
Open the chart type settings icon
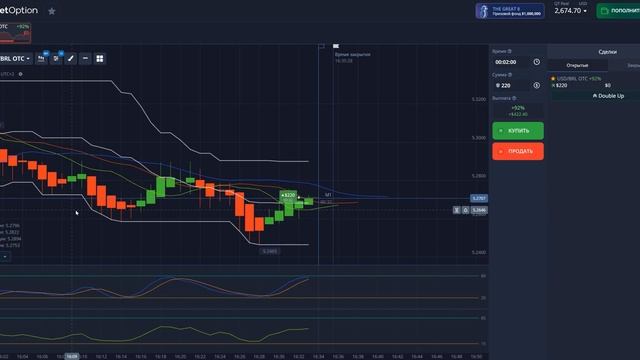(41, 59)
